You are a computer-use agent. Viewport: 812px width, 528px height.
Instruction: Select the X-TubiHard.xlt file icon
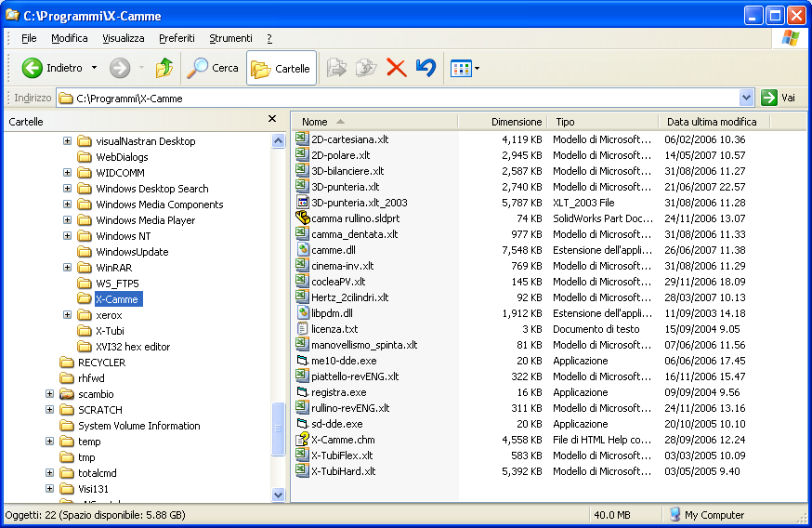[x=302, y=470]
